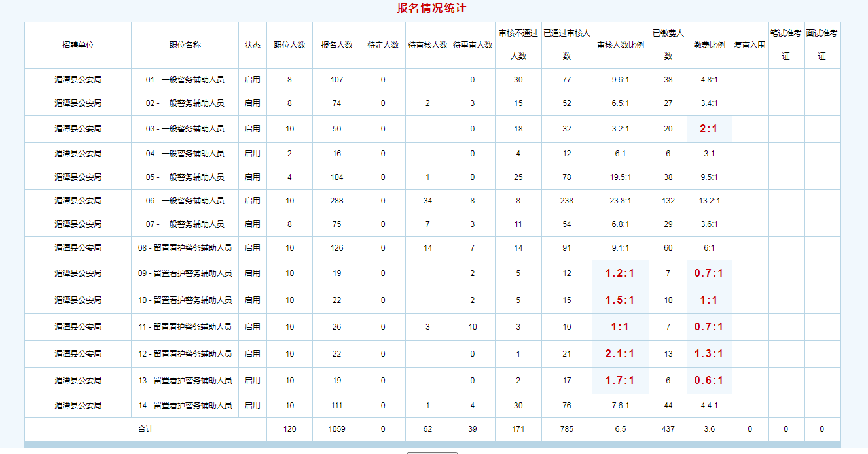
Task: Click the 报名情况统计 page title
Action: pyautogui.click(x=431, y=9)
